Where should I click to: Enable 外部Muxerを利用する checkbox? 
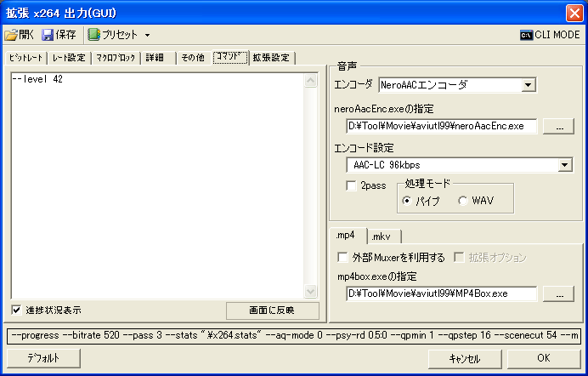point(342,258)
